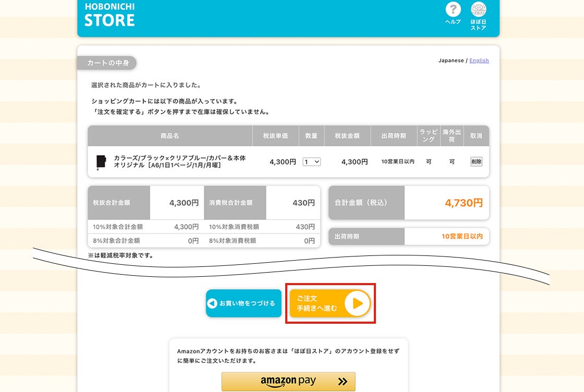This screenshot has height=392, width=584.
Task: Click お買い物をつづける button text
Action: (x=247, y=303)
